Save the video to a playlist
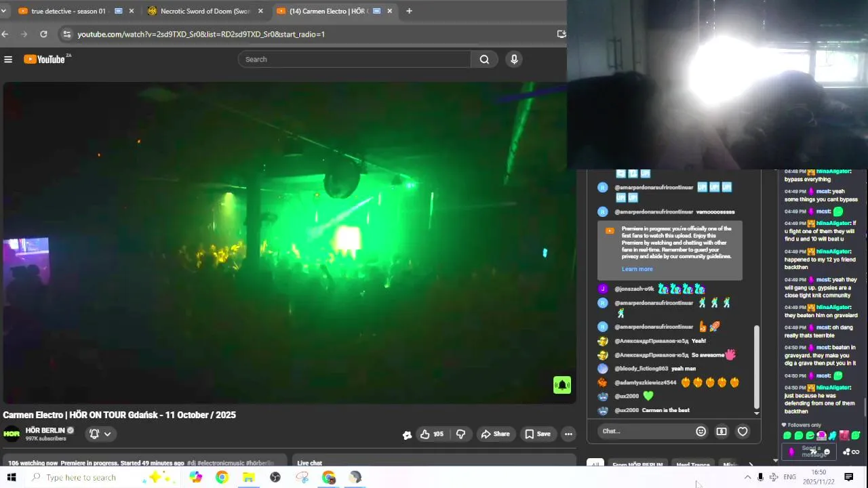Image resolution: width=868 pixels, height=488 pixels. [x=538, y=434]
